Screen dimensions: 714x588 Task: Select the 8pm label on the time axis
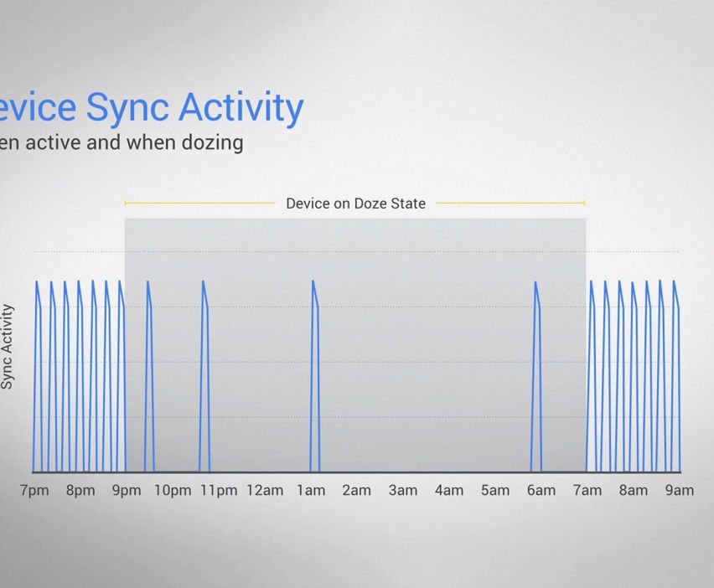click(x=80, y=490)
